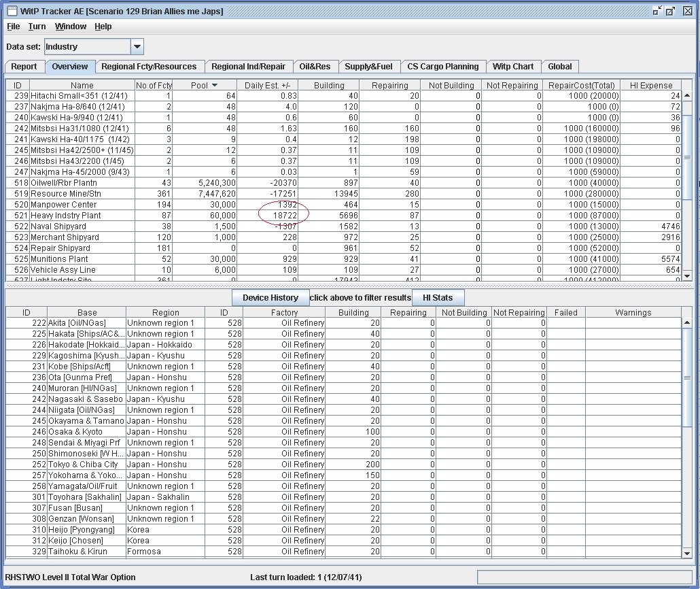Click lower table vertical scrollbar thumb
Image resolution: width=700 pixels, height=589 pixels.
(x=687, y=378)
